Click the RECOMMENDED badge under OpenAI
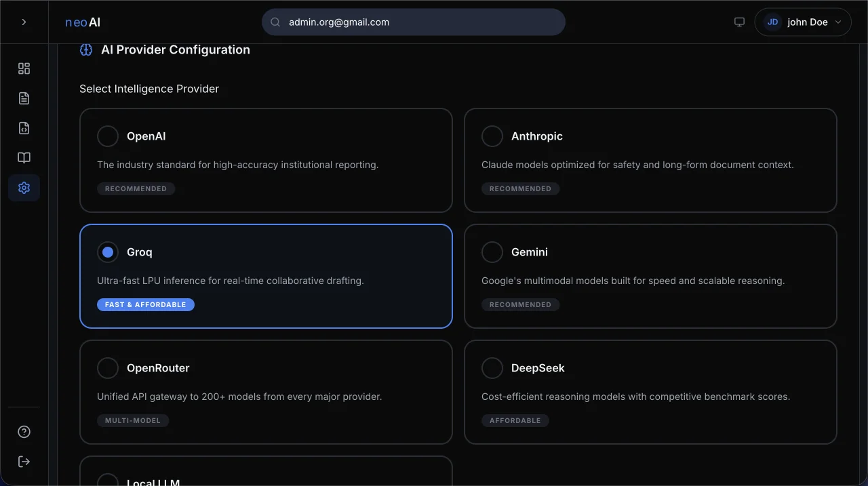Viewport: 868px width, 486px height. tap(136, 188)
